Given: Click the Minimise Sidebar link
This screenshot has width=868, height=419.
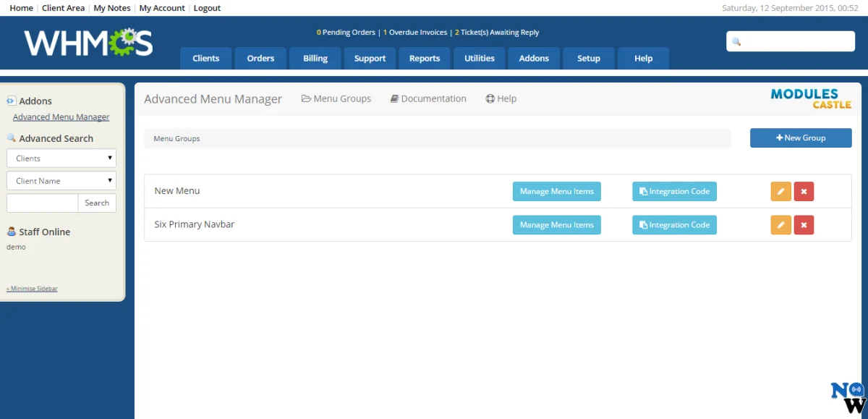Looking at the screenshot, I should click(32, 289).
